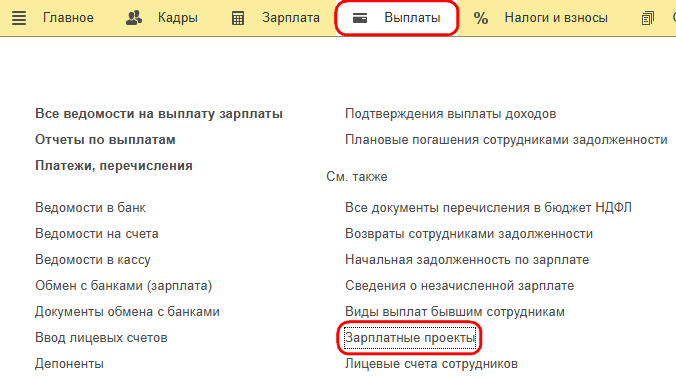
Task: Open Сведения о незачисленной зарплате
Action: (x=460, y=286)
